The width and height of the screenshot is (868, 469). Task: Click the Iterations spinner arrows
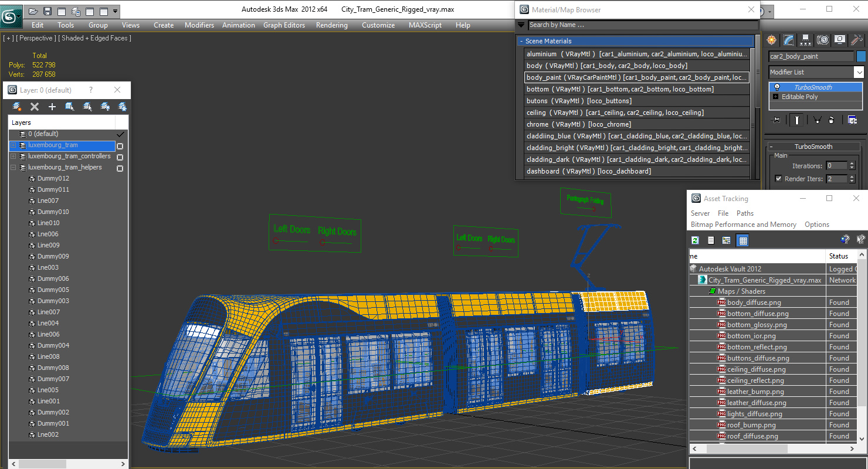coord(853,166)
